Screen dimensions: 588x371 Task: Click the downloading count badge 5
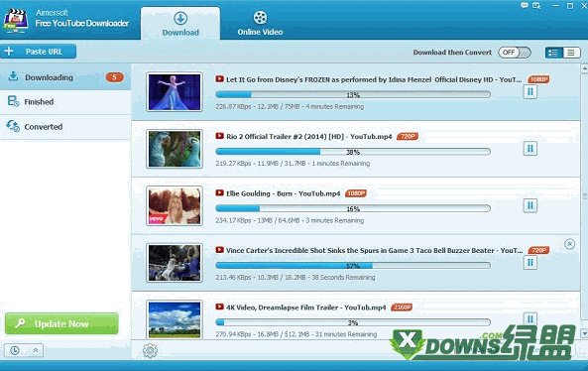pyautogui.click(x=114, y=77)
